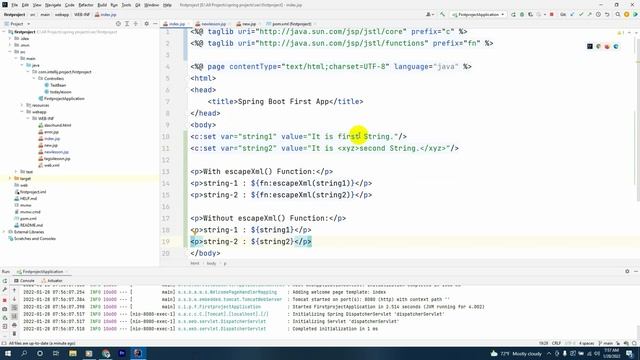The image size is (640, 360).
Task: Expand External Libraries node
Action: (x=4, y=232)
